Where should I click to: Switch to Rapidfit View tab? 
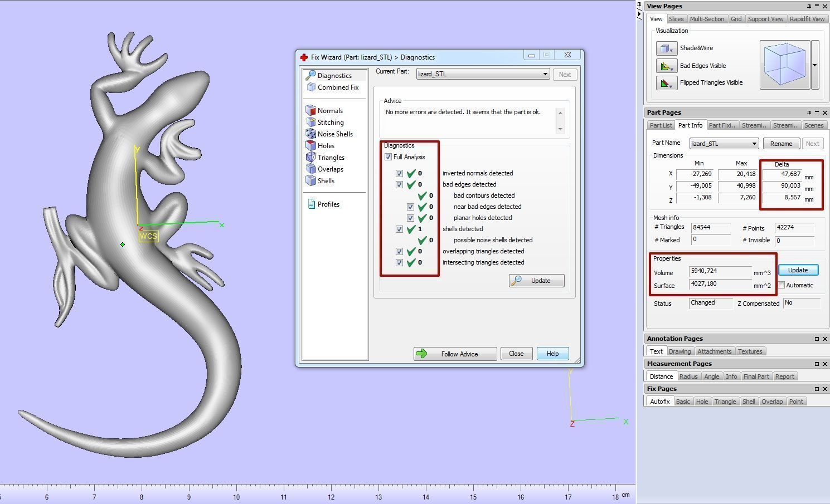click(807, 19)
